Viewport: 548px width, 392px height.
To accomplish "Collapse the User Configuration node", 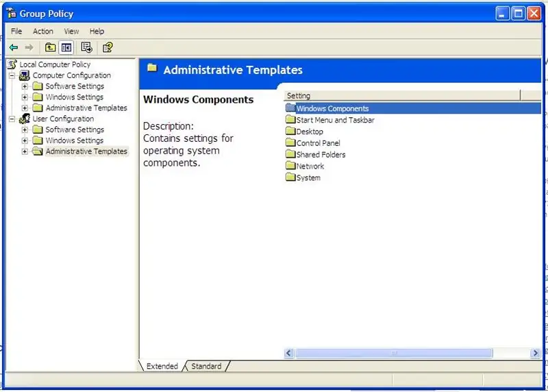I will click(x=12, y=119).
